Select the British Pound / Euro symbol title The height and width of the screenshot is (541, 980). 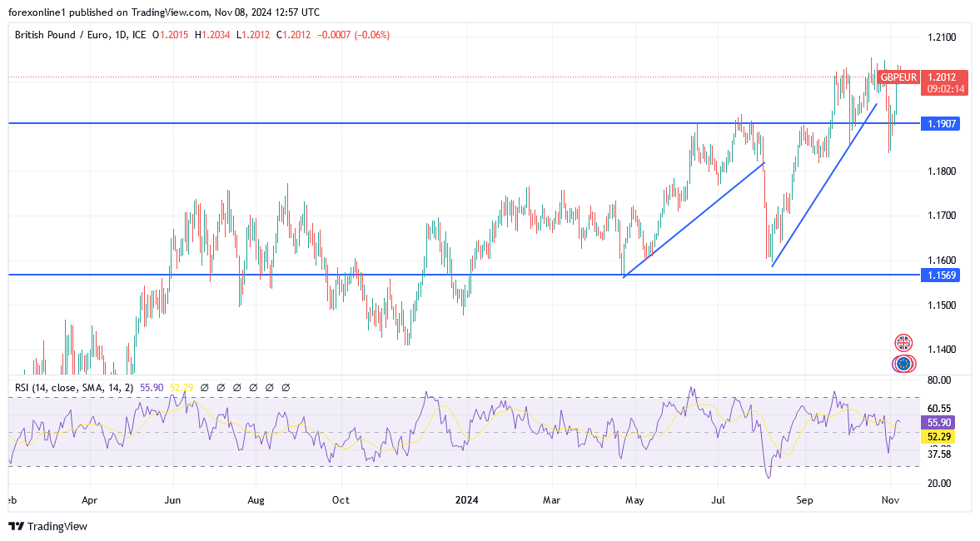80,35
